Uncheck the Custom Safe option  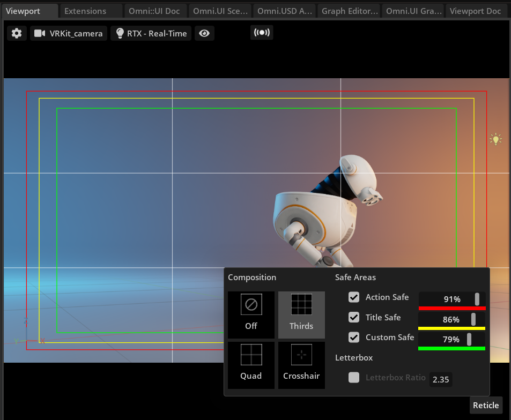[x=353, y=337]
